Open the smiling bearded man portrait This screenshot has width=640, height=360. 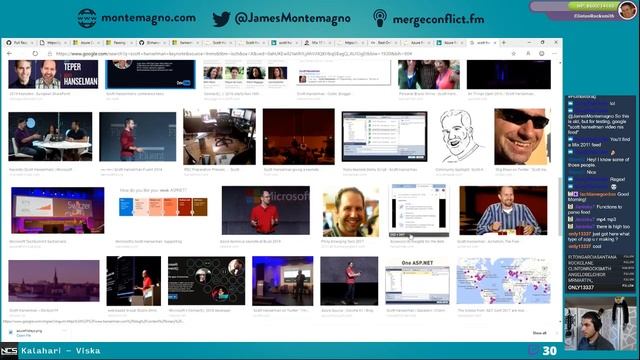point(351,212)
